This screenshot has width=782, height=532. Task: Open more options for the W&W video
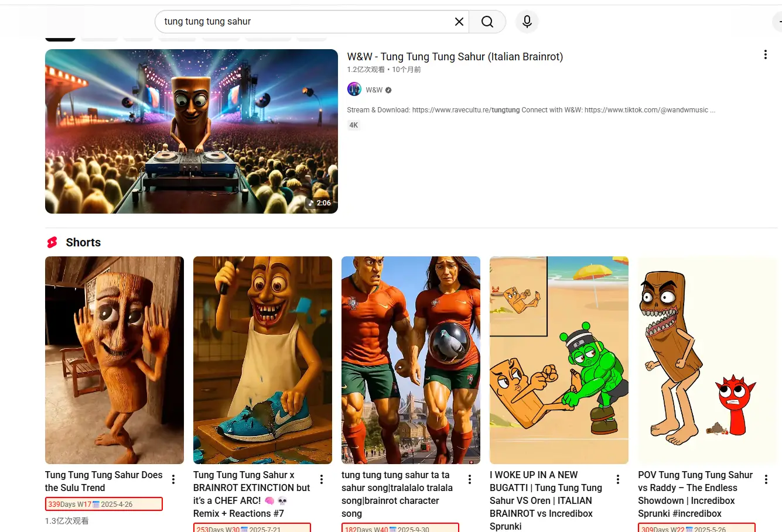tap(765, 54)
